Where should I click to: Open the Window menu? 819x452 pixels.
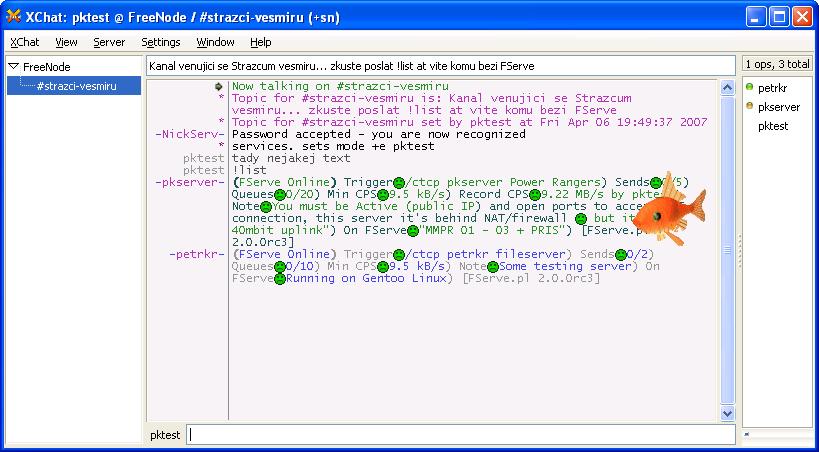pos(215,42)
